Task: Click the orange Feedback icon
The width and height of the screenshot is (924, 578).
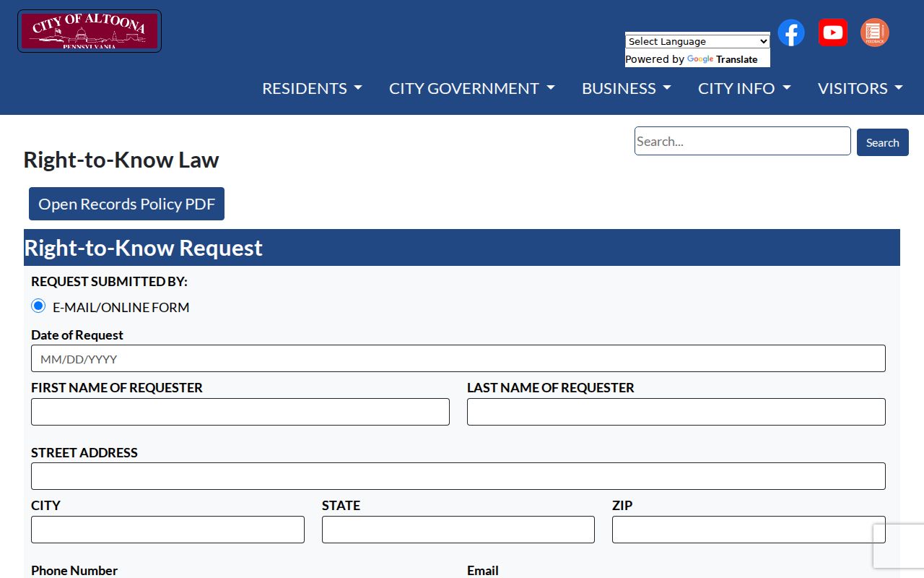Action: click(x=875, y=33)
